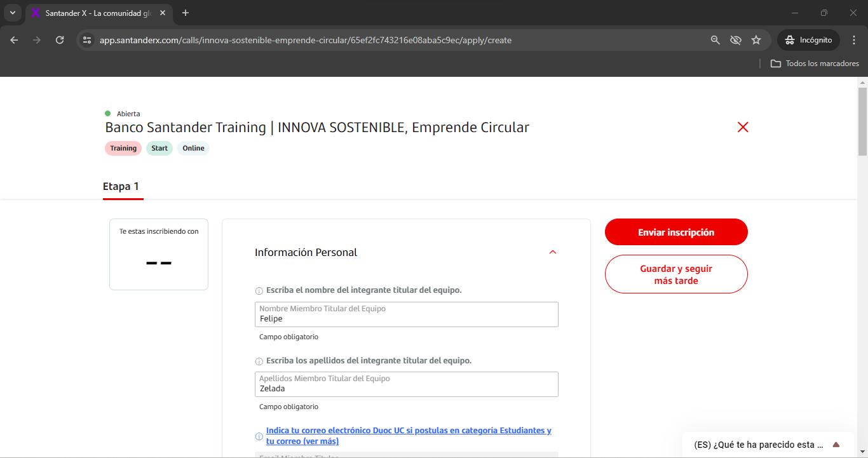Open the Chrome three-dot menu
Viewport: 868px width, 458px height.
point(854,40)
